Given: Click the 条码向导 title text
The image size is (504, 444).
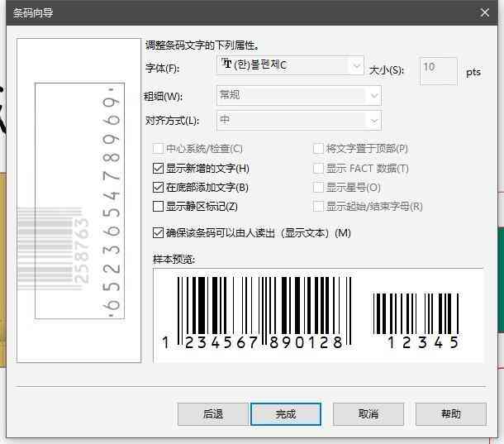Looking at the screenshot, I should [x=33, y=13].
